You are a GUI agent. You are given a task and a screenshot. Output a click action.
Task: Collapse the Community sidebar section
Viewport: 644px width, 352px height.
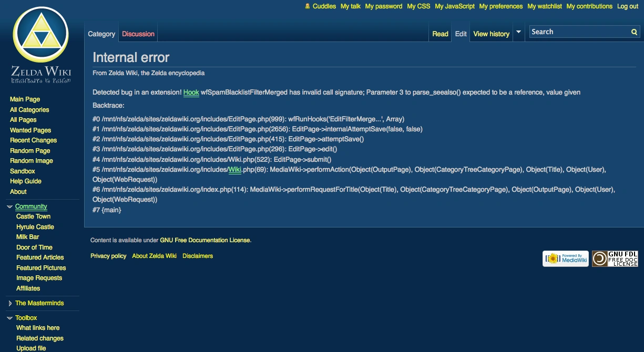9,207
